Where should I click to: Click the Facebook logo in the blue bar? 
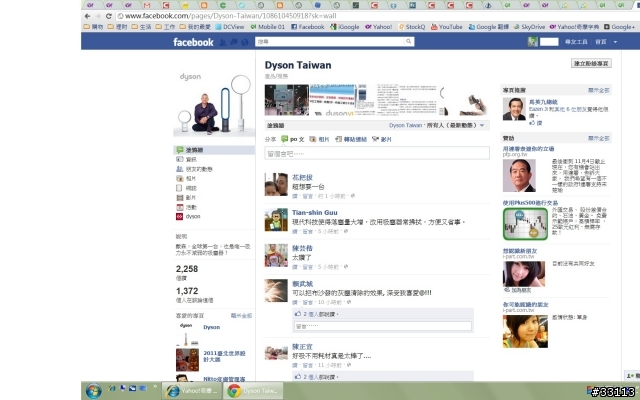[193, 42]
